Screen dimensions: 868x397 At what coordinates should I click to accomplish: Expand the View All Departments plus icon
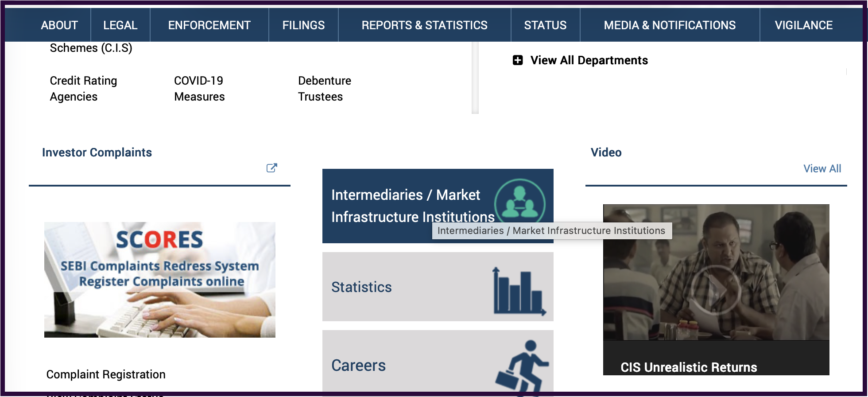tap(518, 60)
